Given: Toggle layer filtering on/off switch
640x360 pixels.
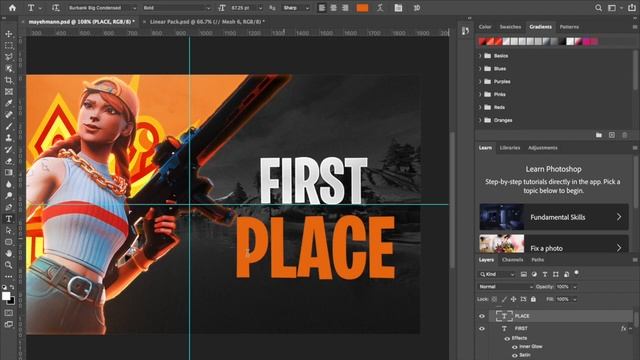Looking at the screenshot, I should [x=576, y=273].
